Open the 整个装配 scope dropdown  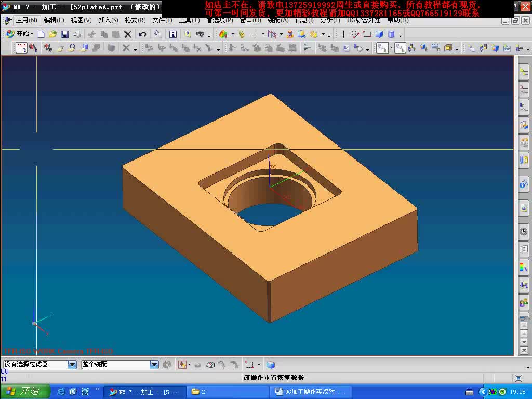(x=154, y=364)
